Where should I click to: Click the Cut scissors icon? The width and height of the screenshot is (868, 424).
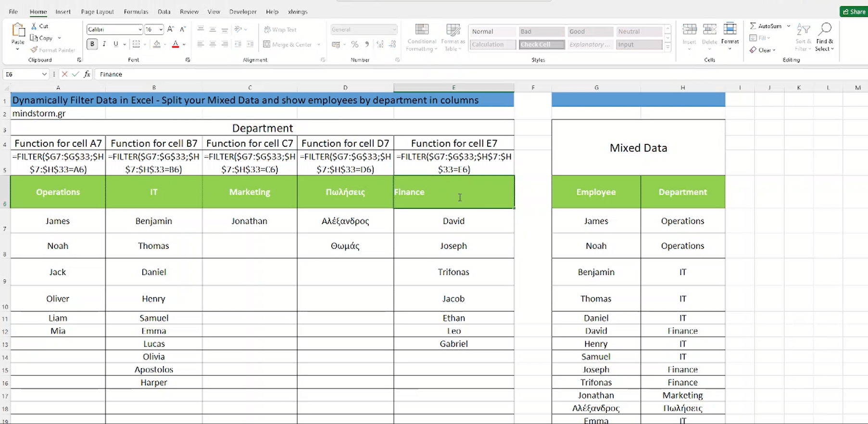click(x=34, y=26)
